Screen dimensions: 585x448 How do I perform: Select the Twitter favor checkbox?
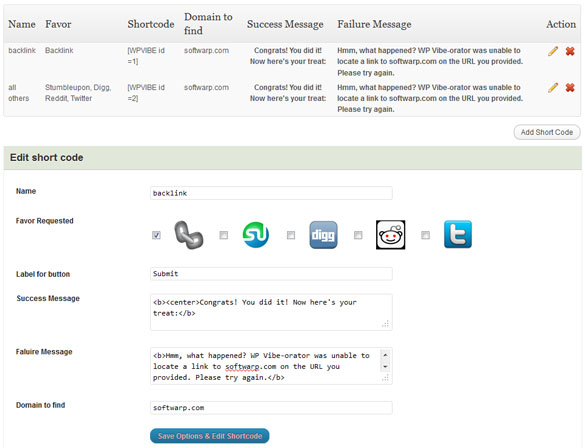(x=425, y=235)
